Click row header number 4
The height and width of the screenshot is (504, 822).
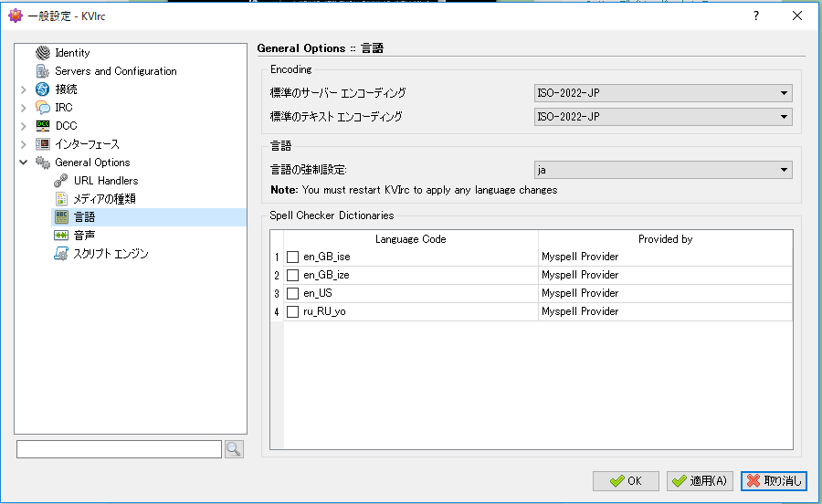(x=277, y=311)
